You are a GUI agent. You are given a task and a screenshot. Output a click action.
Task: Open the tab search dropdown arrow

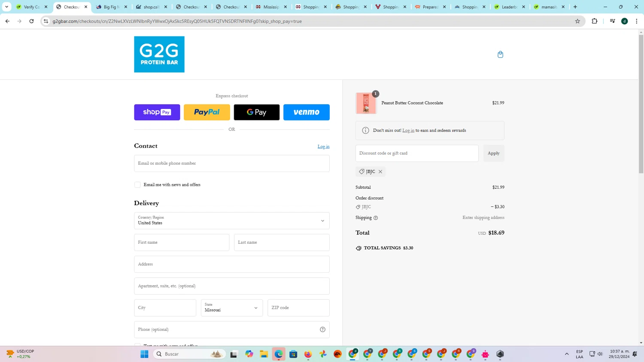pos(6,7)
